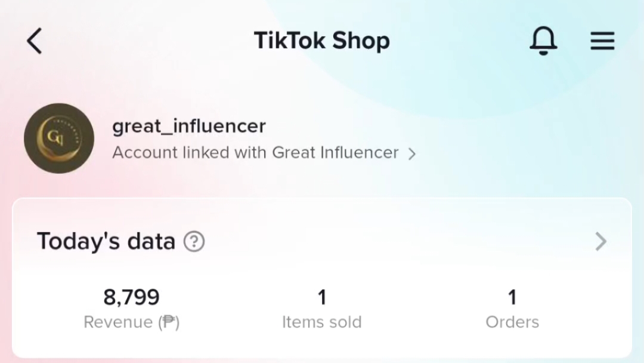Expand Today's data with the right chevron

pos(601,241)
